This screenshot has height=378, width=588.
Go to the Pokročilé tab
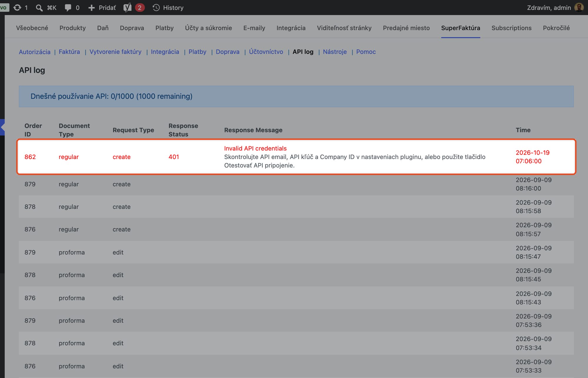[556, 28]
